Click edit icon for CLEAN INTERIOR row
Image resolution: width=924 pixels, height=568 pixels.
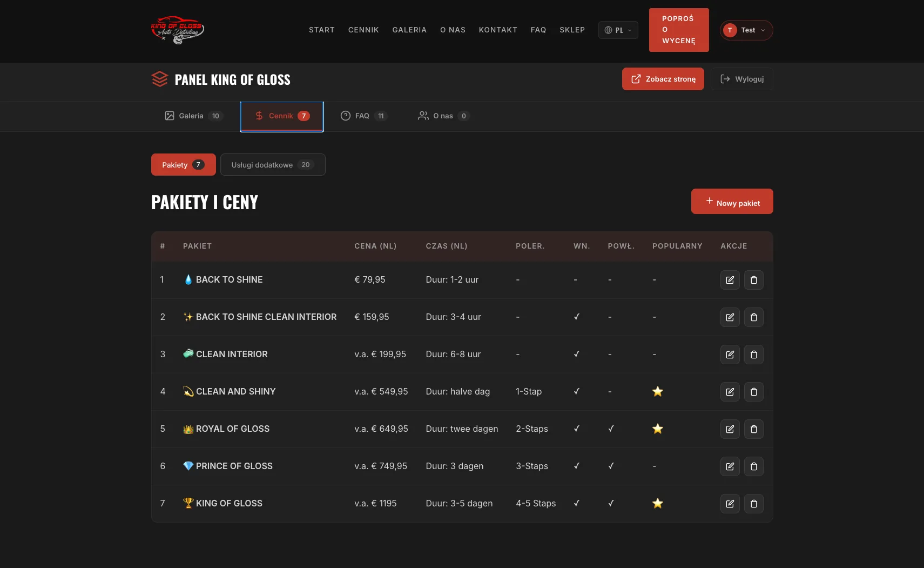pyautogui.click(x=730, y=355)
